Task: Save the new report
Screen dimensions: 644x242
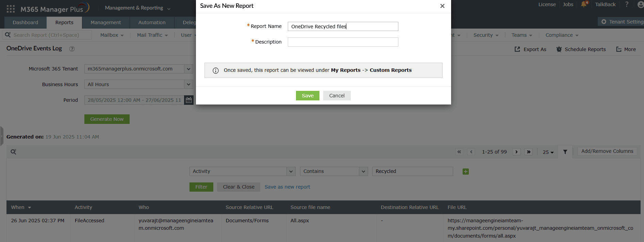Action: pyautogui.click(x=308, y=96)
